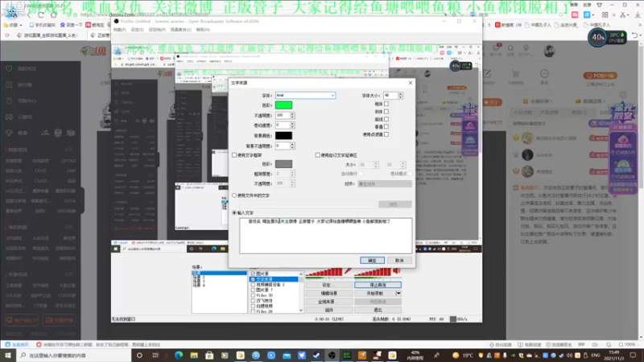Click the start recording button in OBS
This screenshot has width=644, height=362.
[x=374, y=294]
